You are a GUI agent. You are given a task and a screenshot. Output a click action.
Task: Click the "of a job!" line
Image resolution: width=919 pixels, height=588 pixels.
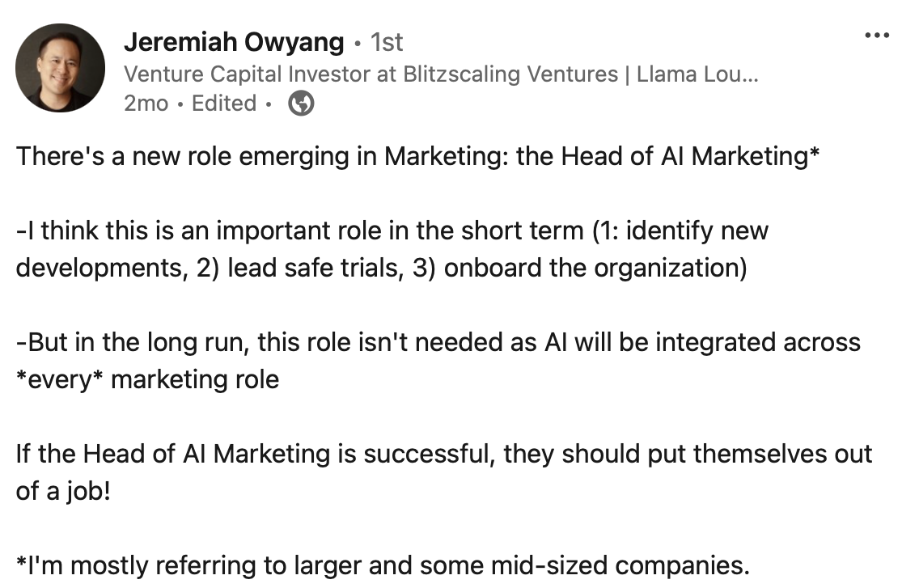[62, 490]
